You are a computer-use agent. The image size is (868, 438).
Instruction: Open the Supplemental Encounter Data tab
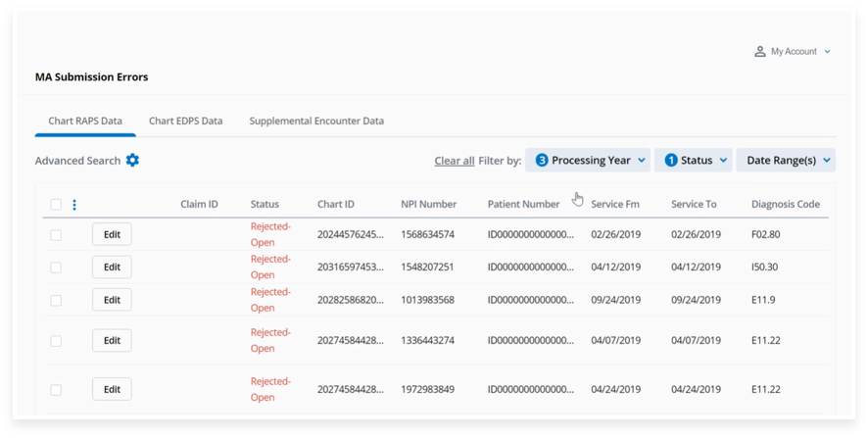(316, 122)
